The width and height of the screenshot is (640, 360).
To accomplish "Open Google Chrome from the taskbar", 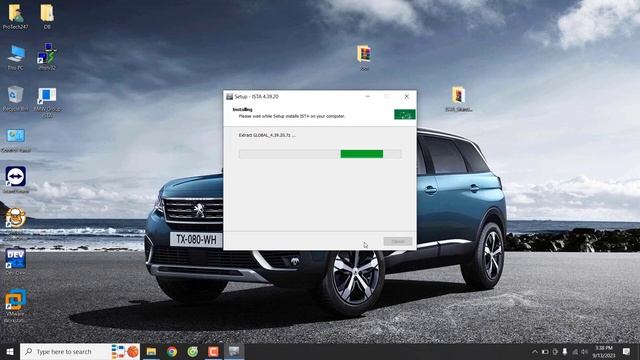I will coord(172,351).
